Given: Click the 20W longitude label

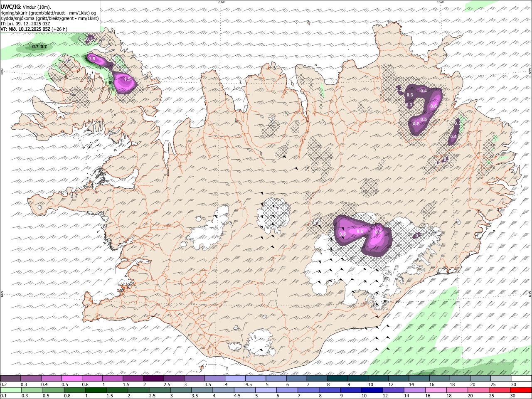Looking at the screenshot, I should 221,2.
